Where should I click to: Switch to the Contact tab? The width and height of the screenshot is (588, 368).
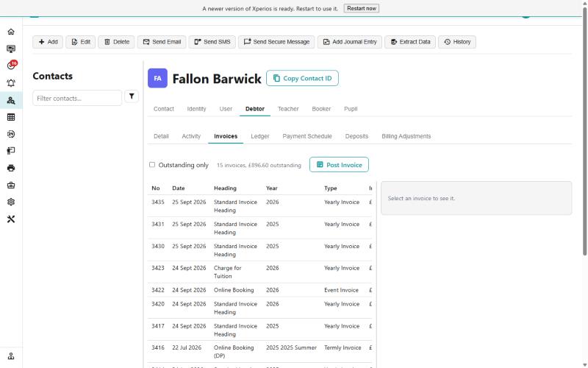pyautogui.click(x=163, y=109)
